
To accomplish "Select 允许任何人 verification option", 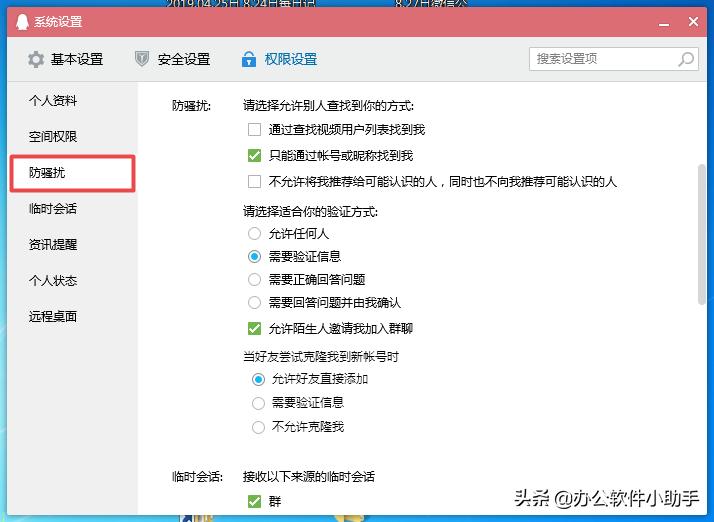I will click(256, 234).
